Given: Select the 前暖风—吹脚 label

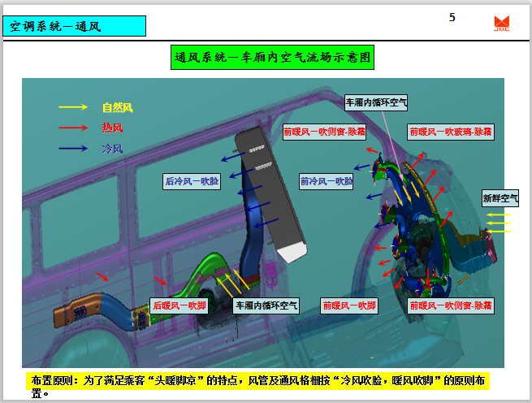Looking at the screenshot, I should [349, 305].
